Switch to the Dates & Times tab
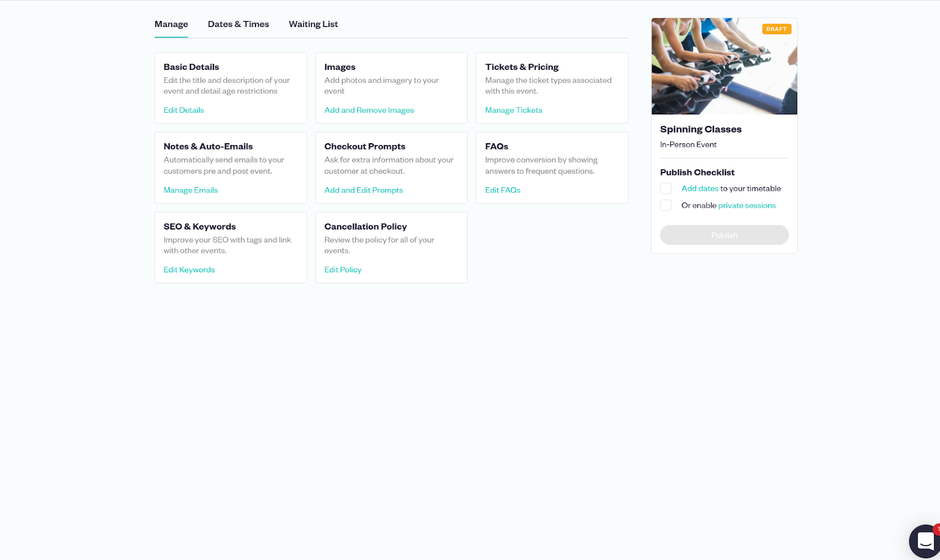 coord(238,23)
